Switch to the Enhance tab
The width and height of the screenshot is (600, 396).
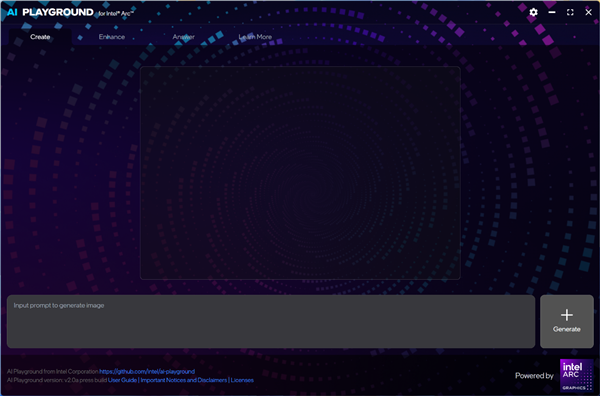[112, 37]
